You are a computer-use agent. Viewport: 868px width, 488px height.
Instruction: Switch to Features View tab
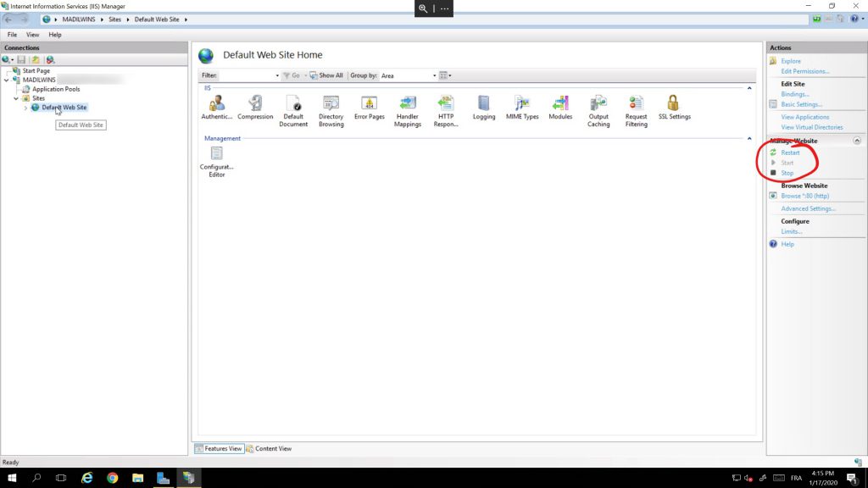(x=219, y=449)
